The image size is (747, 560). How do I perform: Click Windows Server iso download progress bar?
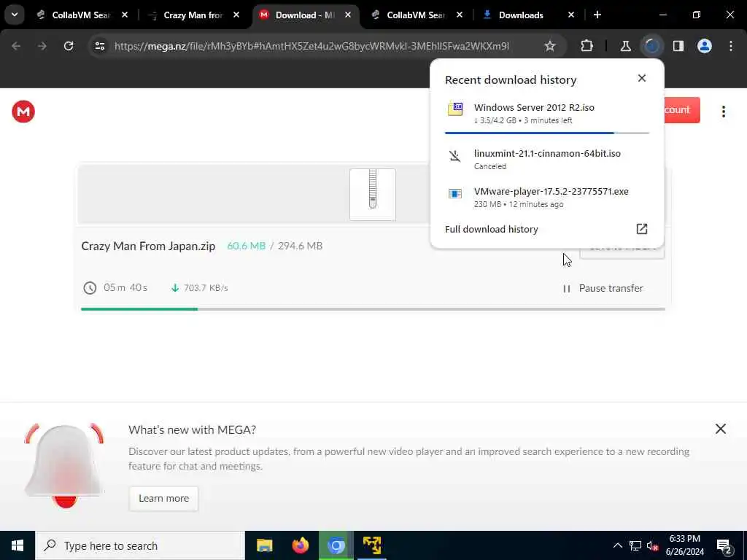click(x=547, y=133)
